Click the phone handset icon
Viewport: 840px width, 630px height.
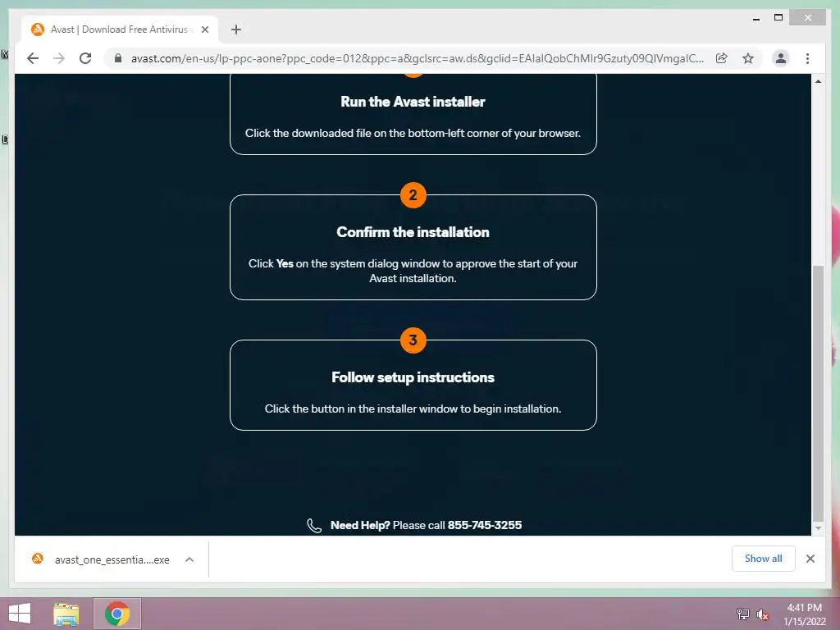[314, 526]
